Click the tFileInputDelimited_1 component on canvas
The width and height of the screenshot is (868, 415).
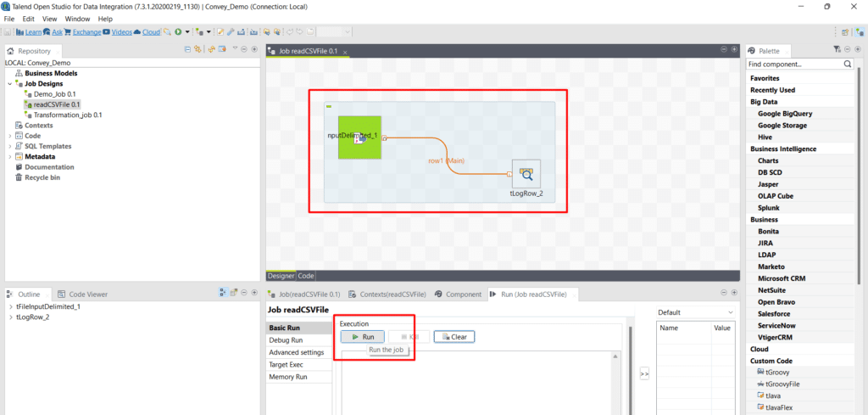pos(359,137)
